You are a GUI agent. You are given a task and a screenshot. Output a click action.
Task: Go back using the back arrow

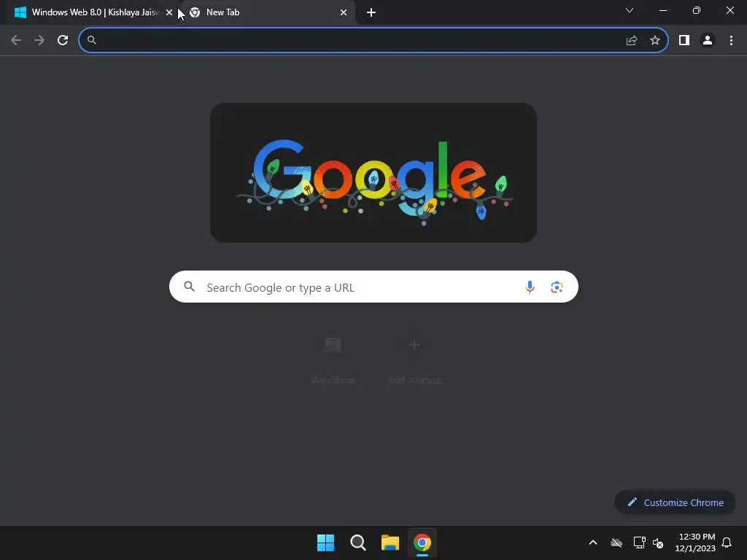[16, 41]
